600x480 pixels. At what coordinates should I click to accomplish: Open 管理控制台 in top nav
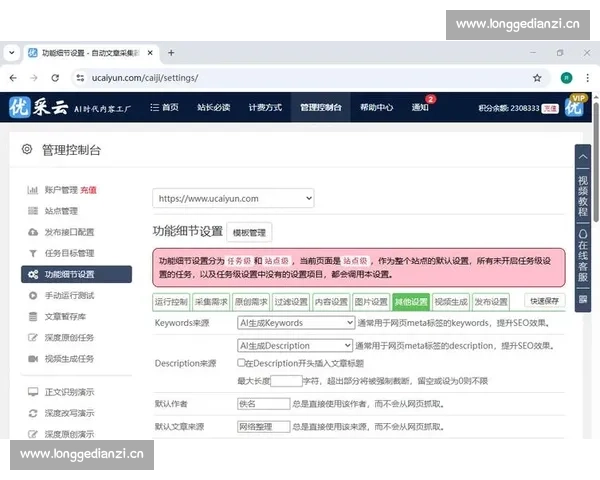[x=321, y=107]
